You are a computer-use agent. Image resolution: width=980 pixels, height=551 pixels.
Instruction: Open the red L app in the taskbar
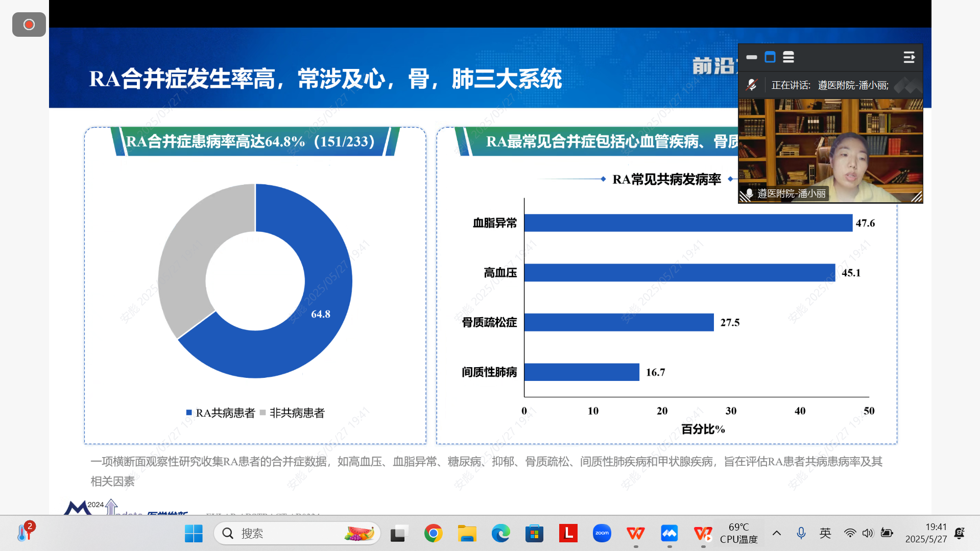(x=568, y=534)
